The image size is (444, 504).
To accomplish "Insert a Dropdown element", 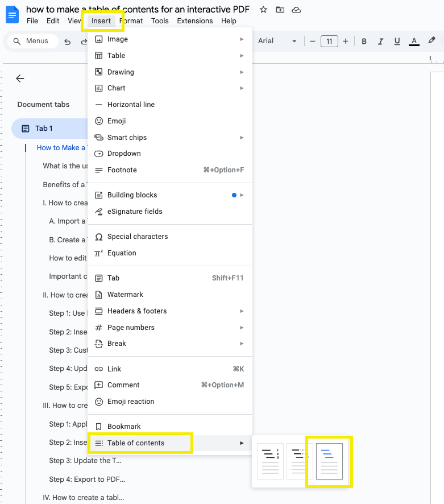I will 170,154.
